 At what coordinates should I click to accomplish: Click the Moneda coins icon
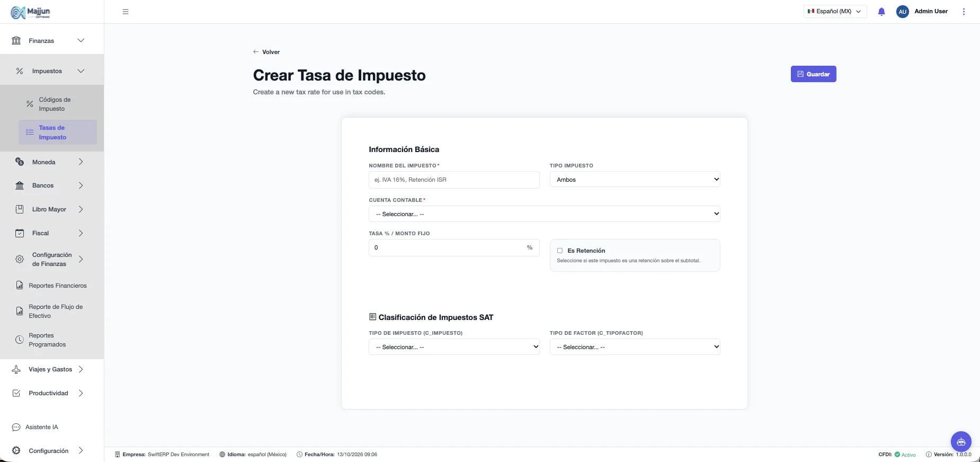20,162
